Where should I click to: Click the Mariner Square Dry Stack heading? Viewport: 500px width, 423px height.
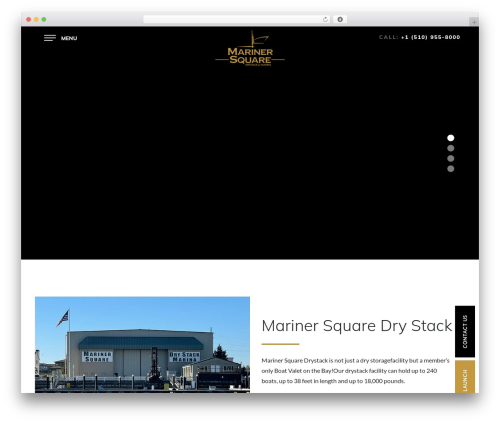(357, 326)
